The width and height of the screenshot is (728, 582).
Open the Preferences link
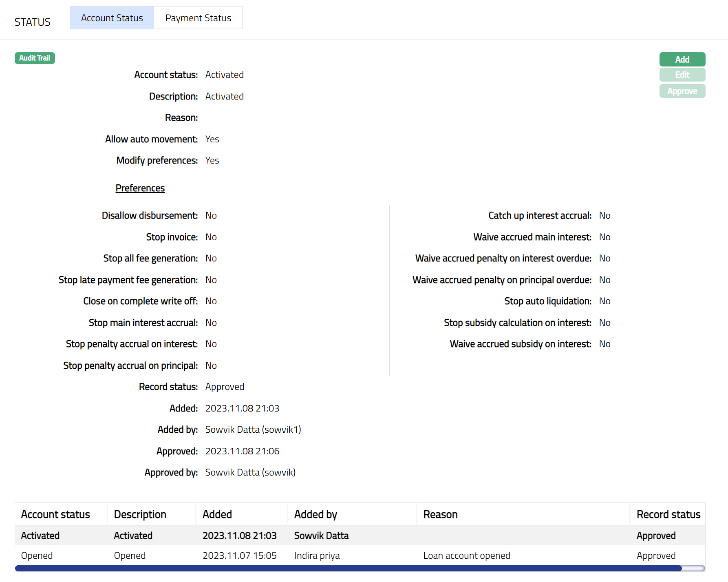(140, 188)
